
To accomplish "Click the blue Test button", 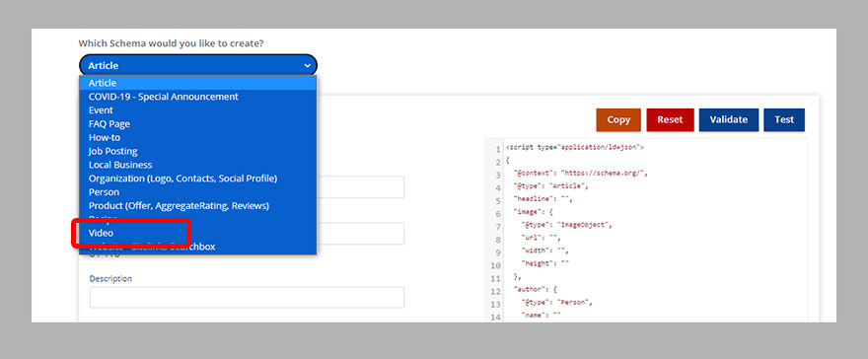I will pyautogui.click(x=784, y=119).
